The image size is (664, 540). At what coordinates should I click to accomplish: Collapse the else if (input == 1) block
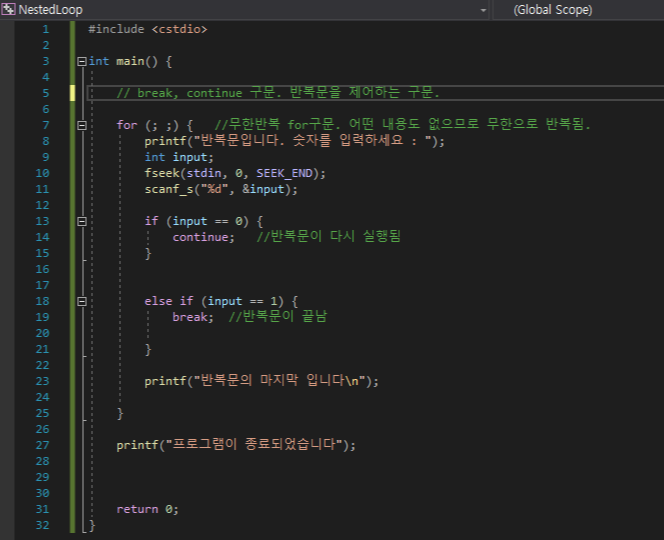[x=82, y=302]
